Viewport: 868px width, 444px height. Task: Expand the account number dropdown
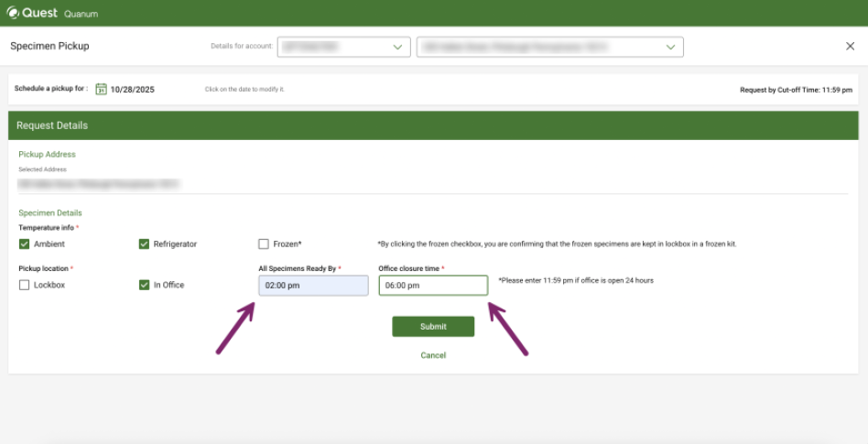pyautogui.click(x=343, y=47)
